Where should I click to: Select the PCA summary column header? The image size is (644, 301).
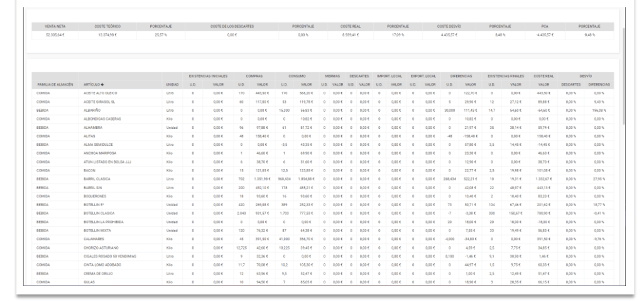(543, 26)
